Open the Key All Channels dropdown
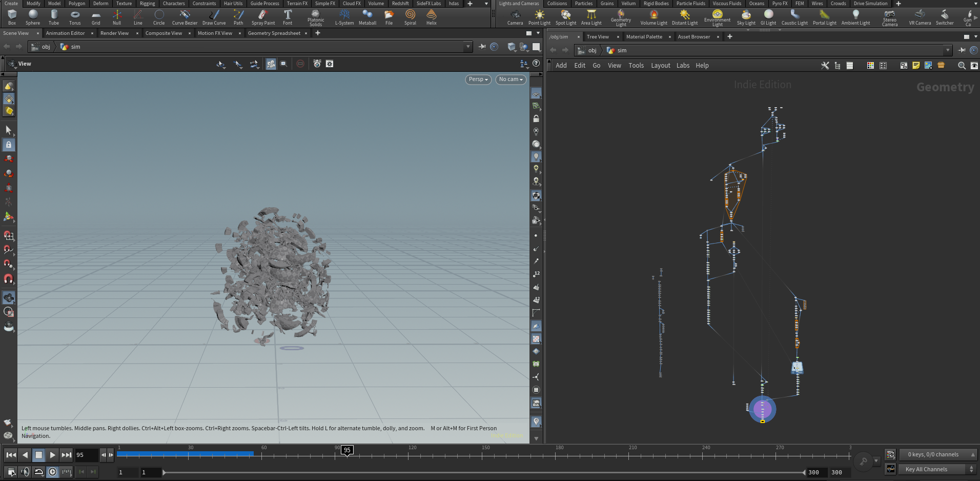The width and height of the screenshot is (980, 481). point(937,469)
